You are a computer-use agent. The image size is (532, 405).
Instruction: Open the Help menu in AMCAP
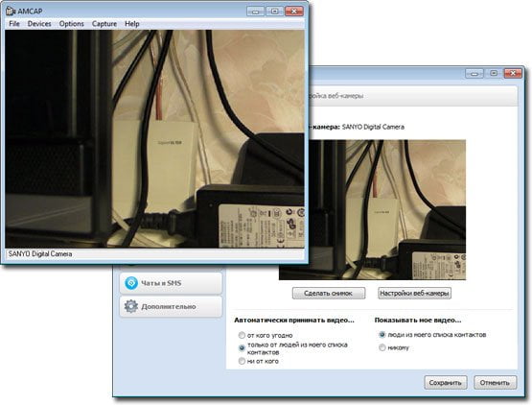[x=132, y=24]
